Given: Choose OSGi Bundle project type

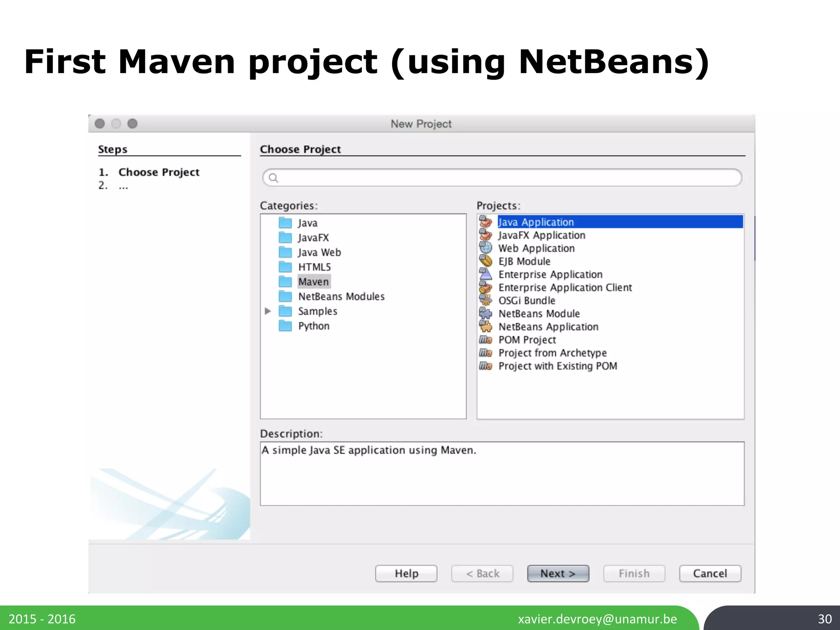Looking at the screenshot, I should 527,301.
